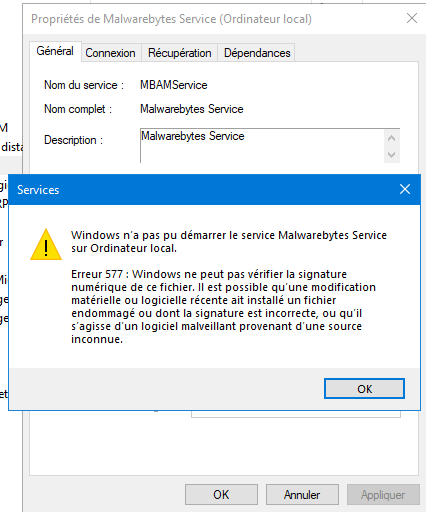
Task: Open the Dépendances tab
Action: (257, 53)
